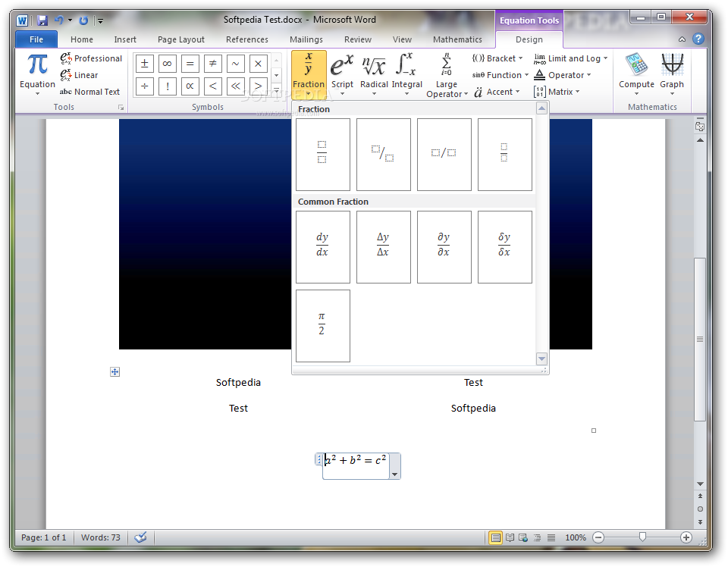This screenshot has width=728, height=567.
Task: Insert the dy over dx fraction
Action: pos(323,247)
